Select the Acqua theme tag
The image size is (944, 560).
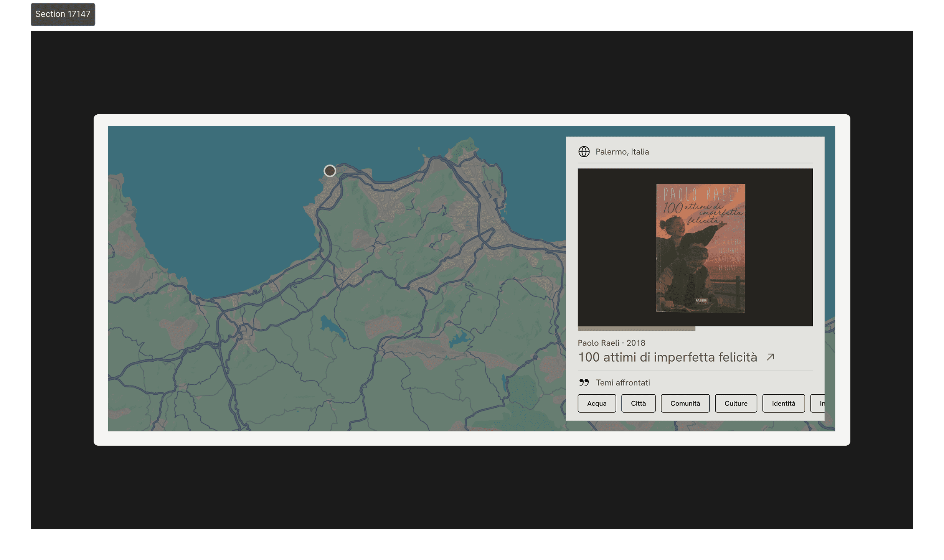(596, 404)
